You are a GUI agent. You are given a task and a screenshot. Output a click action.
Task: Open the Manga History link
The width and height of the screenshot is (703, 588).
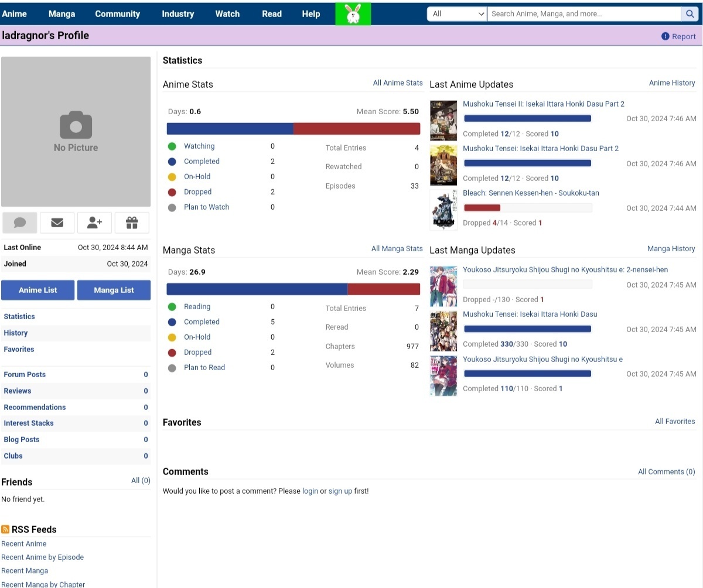coord(671,249)
